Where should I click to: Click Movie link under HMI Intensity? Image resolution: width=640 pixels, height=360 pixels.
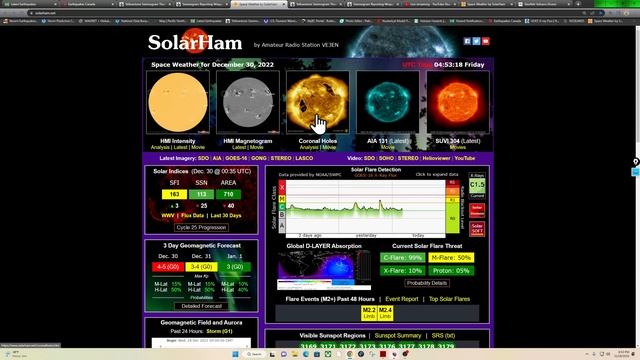(x=198, y=147)
